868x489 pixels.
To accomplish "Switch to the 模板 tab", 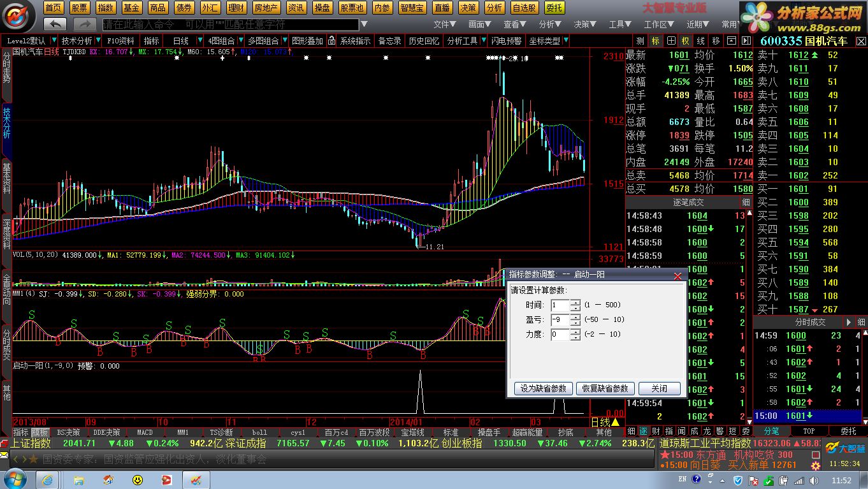I will [x=40, y=432].
